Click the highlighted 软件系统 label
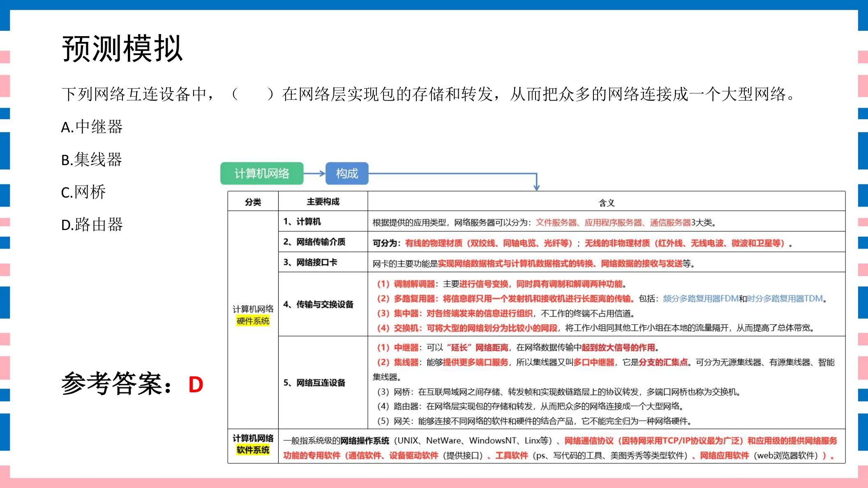This screenshot has width=868, height=488. [x=253, y=450]
